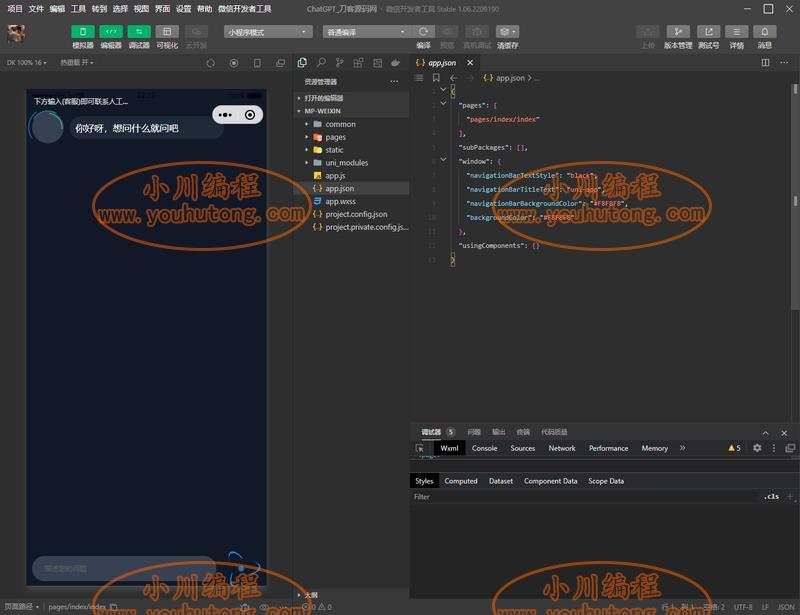
Task: Click the devtools warnings count badge
Action: [734, 448]
